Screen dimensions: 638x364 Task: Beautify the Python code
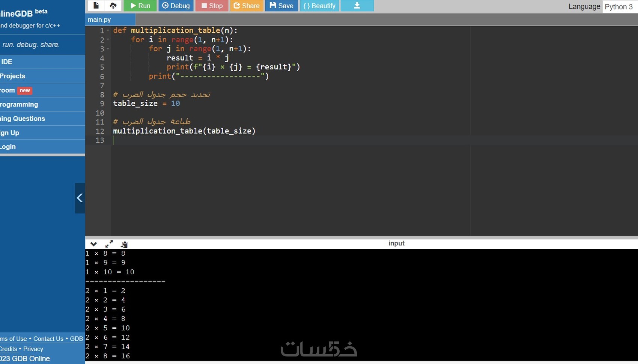click(319, 6)
